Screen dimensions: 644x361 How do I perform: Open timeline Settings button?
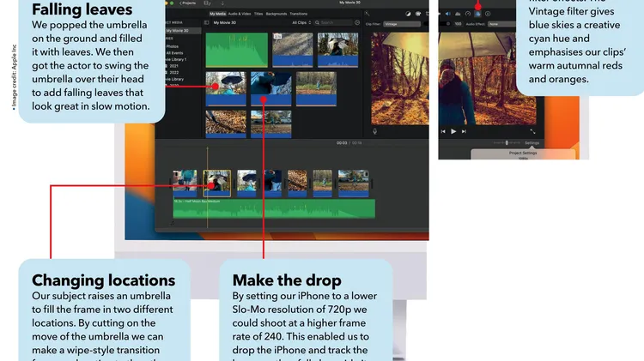pos(532,142)
